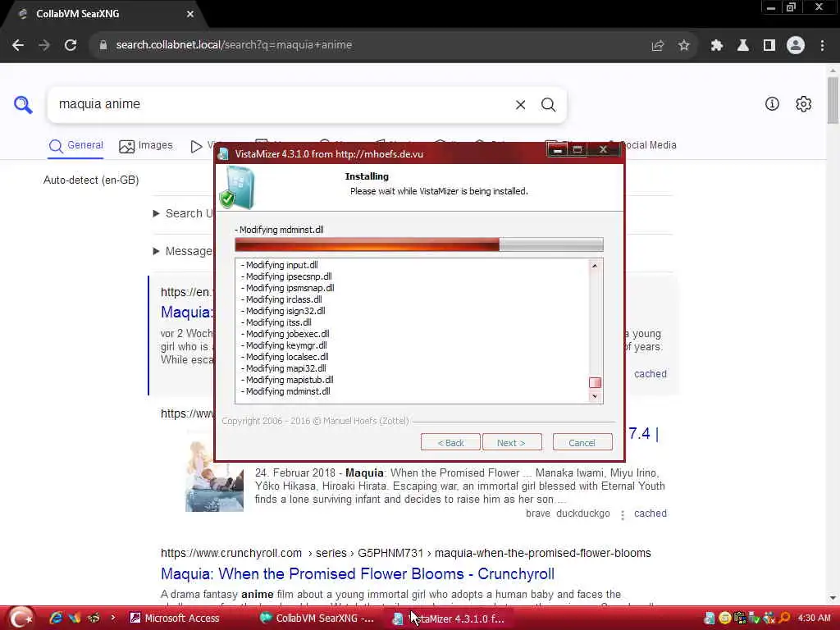840x630 pixels.
Task: Open the Chrome extensions puzzle icon
Action: tap(716, 46)
